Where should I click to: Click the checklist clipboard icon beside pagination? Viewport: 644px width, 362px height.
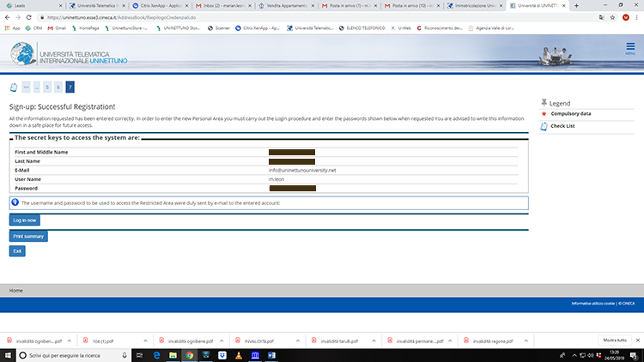coord(13,87)
